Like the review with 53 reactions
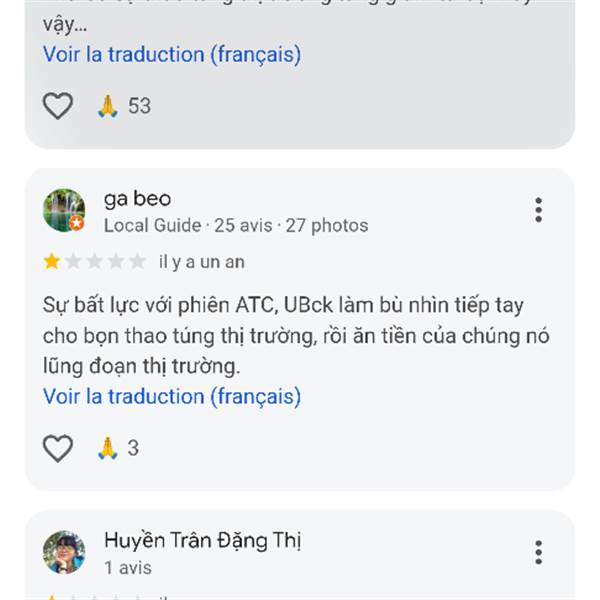Screen dimensions: 600x600 coord(58,105)
